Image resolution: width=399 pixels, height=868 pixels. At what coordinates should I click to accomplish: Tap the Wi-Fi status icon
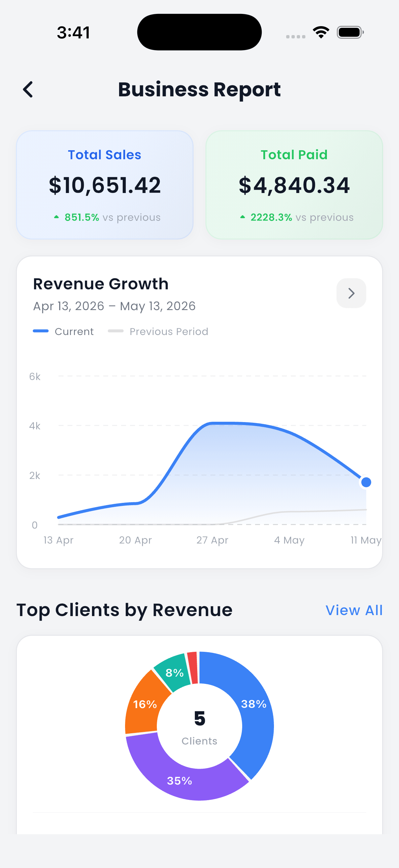point(321,32)
